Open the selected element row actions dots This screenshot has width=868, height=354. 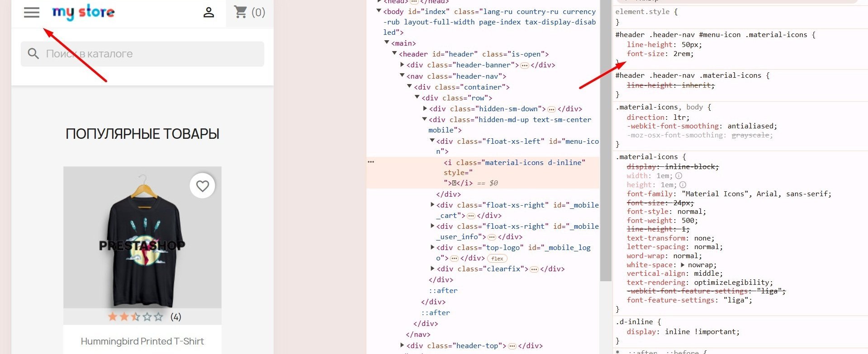tap(371, 161)
